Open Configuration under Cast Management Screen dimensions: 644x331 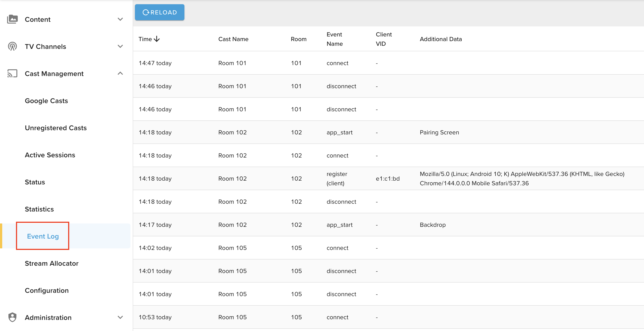[47, 291]
